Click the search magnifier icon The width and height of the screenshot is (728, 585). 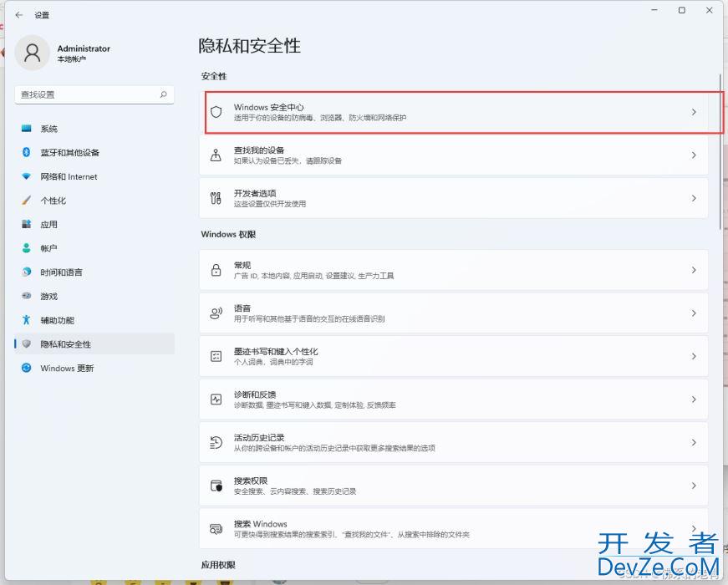pyautogui.click(x=164, y=94)
